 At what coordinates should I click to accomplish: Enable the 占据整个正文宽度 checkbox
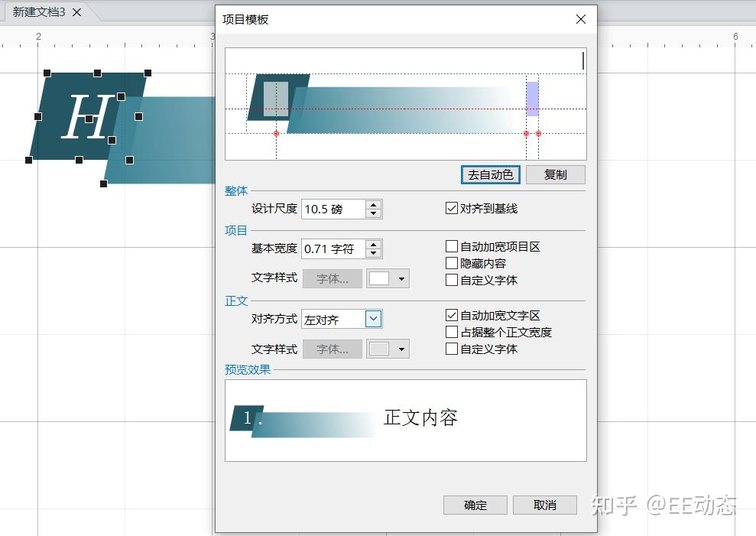(451, 333)
